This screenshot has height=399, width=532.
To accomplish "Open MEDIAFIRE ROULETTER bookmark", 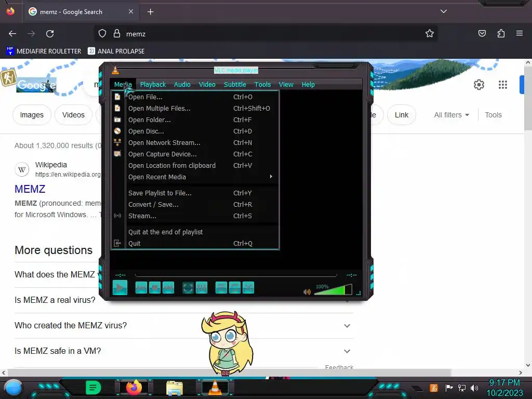I will (44, 51).
